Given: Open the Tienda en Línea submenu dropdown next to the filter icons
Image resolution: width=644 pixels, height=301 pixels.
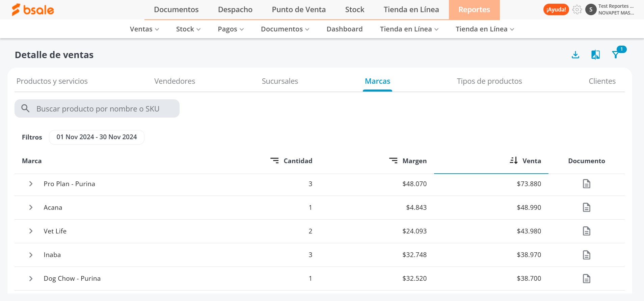Looking at the screenshot, I should [485, 29].
